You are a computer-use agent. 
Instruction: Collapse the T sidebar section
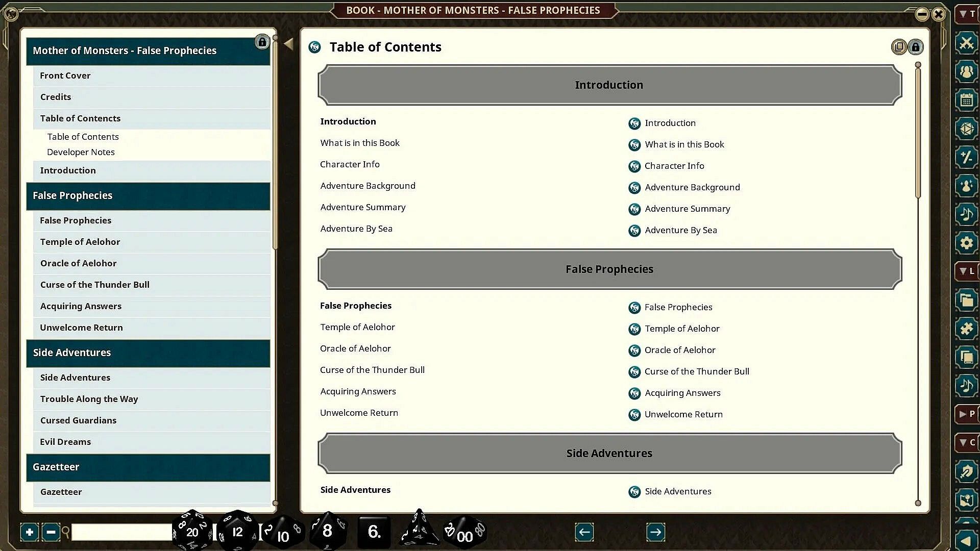coord(966,14)
